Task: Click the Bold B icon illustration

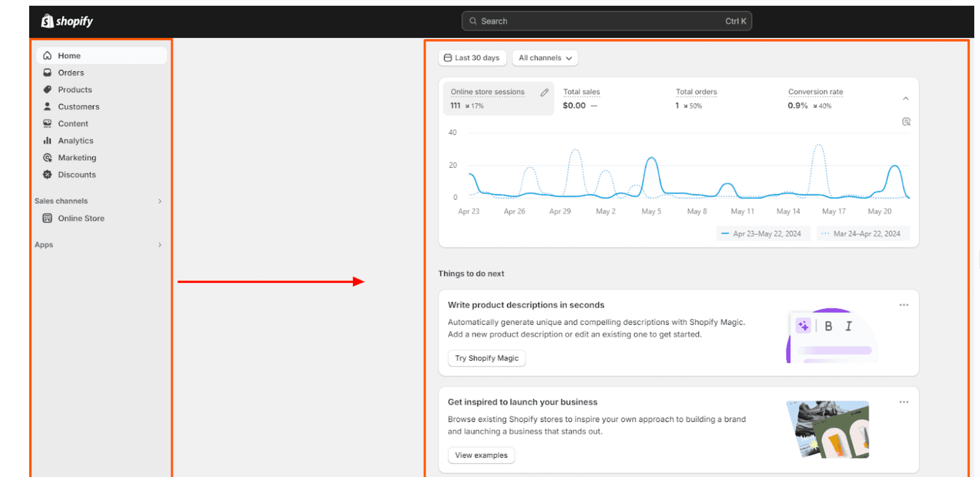Action: coord(828,326)
